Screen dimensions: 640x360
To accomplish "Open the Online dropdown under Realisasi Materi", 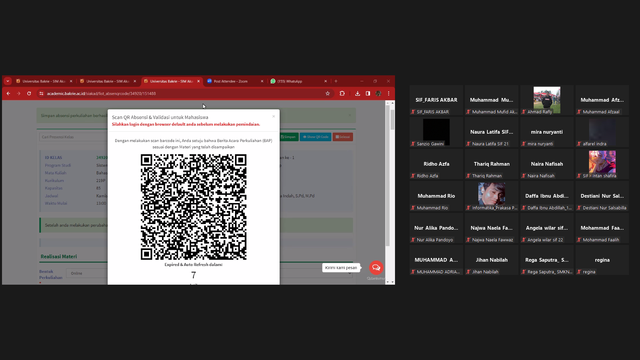I will point(86,273).
